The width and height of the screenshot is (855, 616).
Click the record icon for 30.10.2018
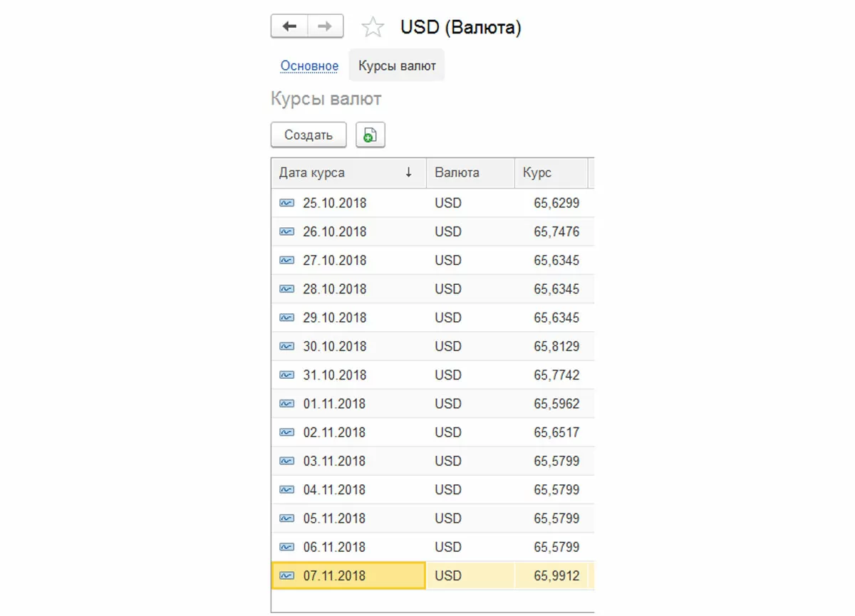pyautogui.click(x=286, y=347)
